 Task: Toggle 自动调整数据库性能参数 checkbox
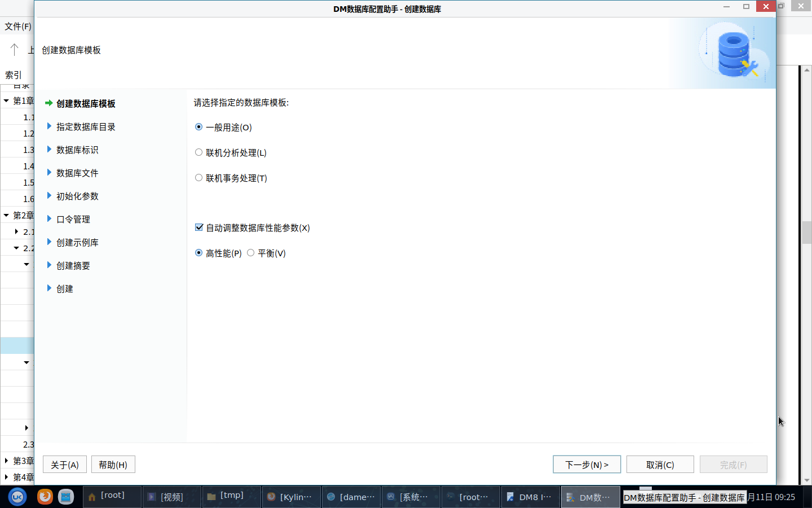coord(199,227)
